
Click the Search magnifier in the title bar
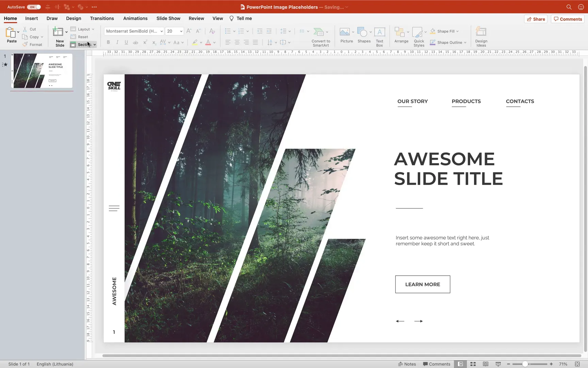(x=569, y=7)
